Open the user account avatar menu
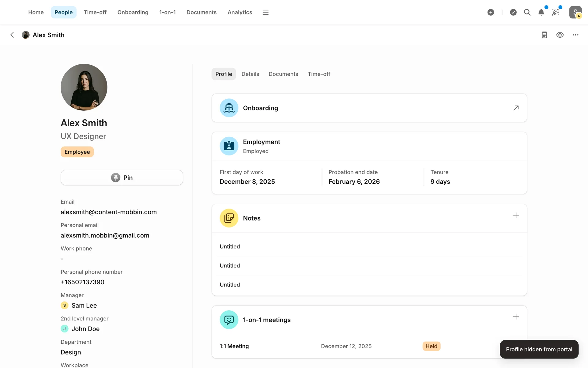Screen dimensions: 588x368 pyautogui.click(x=575, y=12)
